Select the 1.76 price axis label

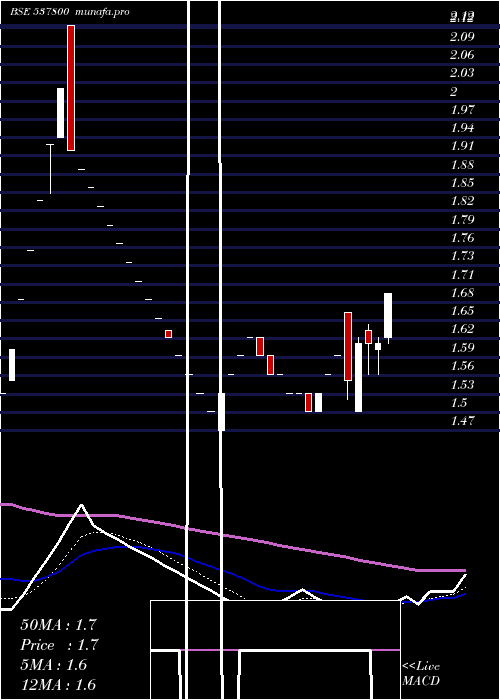click(x=462, y=238)
